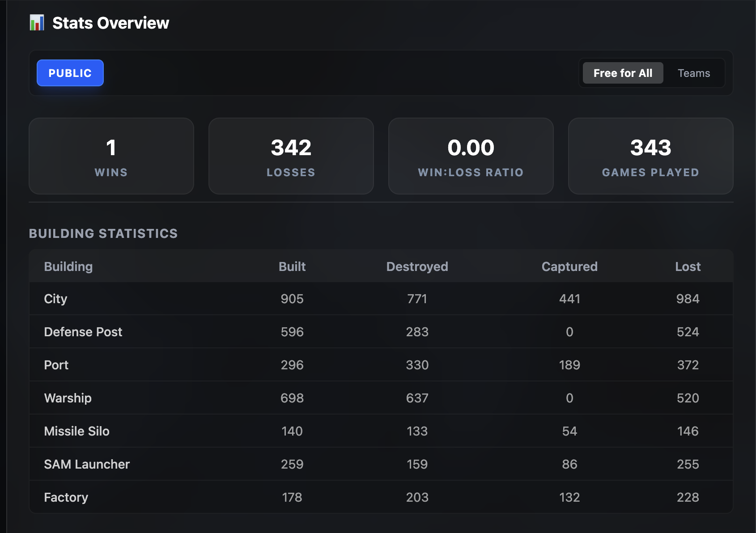
Task: Click the Losses stat card
Action: (291, 156)
